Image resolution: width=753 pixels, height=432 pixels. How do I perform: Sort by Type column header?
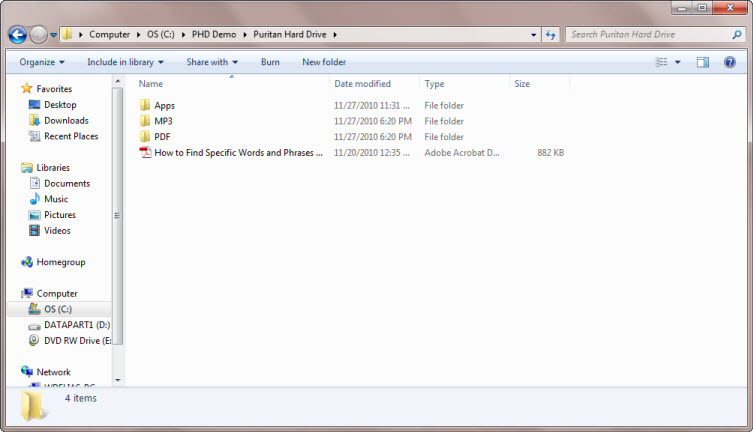point(434,84)
